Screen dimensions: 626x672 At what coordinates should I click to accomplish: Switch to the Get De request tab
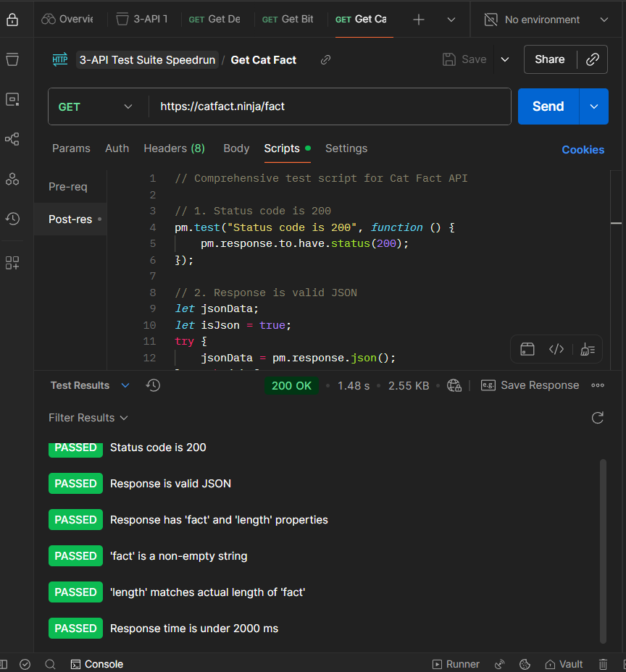pos(214,20)
